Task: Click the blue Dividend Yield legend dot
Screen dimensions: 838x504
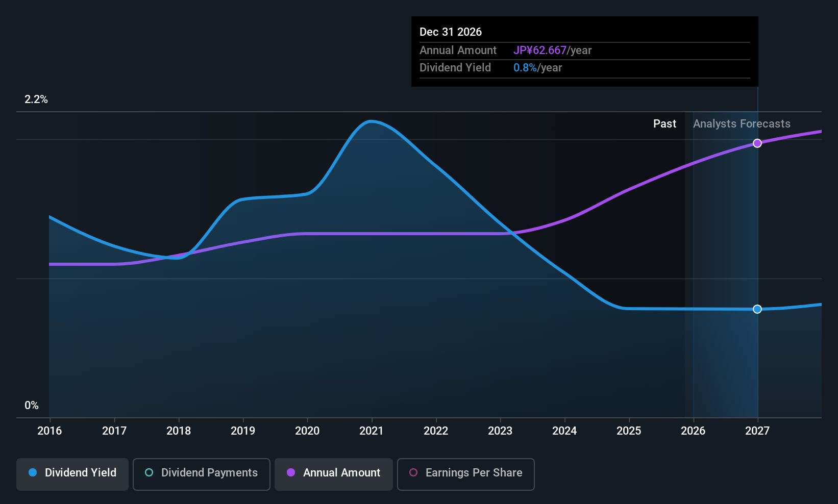Action: [33, 473]
